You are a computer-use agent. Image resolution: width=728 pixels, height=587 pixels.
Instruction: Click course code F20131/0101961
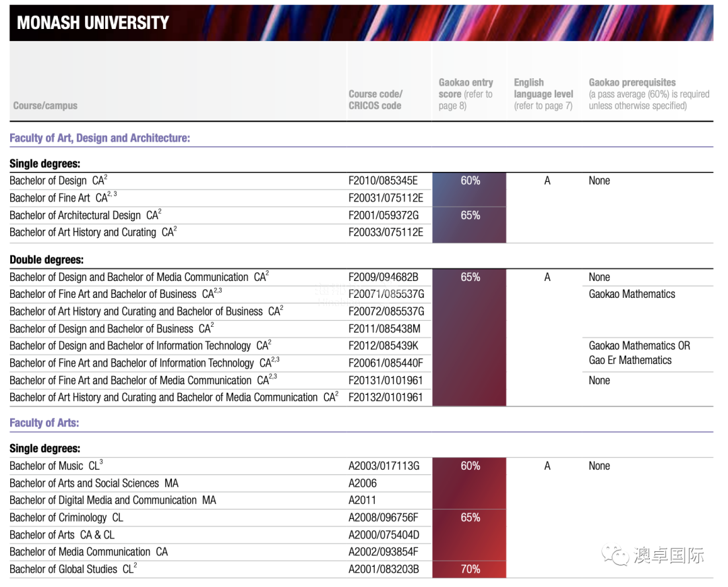[386, 381]
